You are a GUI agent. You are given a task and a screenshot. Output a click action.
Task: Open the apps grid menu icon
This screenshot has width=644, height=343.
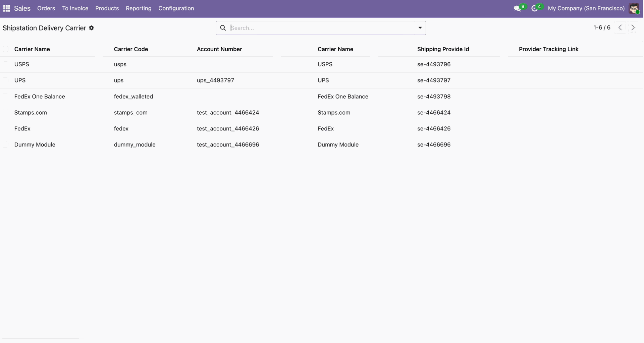click(6, 8)
